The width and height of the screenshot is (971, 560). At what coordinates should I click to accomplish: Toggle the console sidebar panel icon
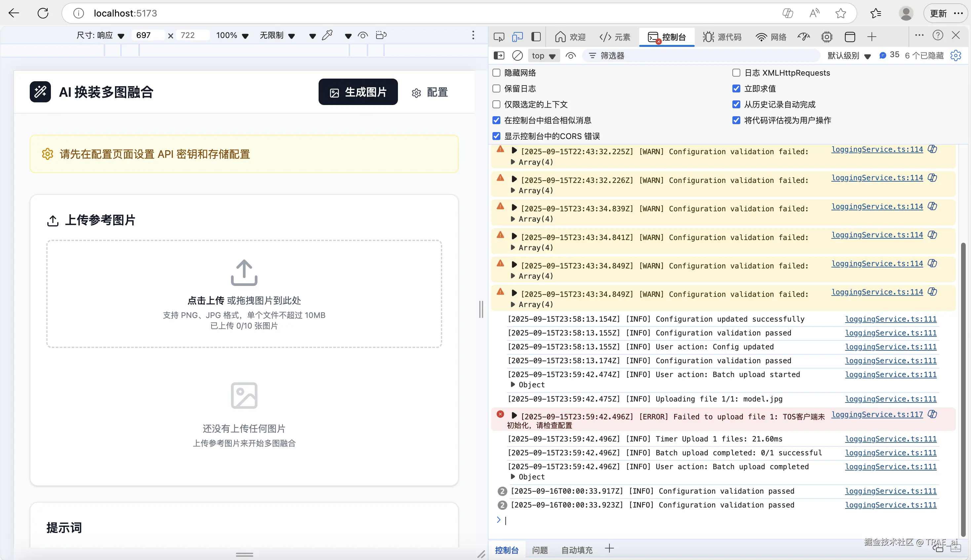(499, 55)
